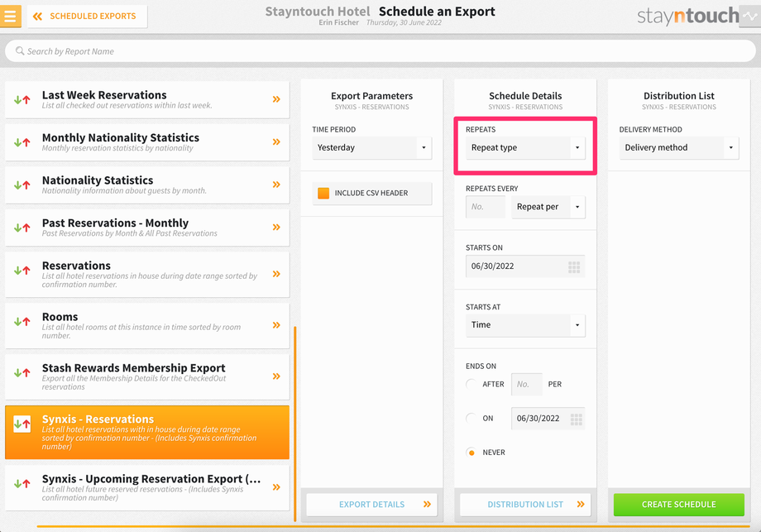Click the Ends After number field
The width and height of the screenshot is (761, 532).
click(527, 385)
